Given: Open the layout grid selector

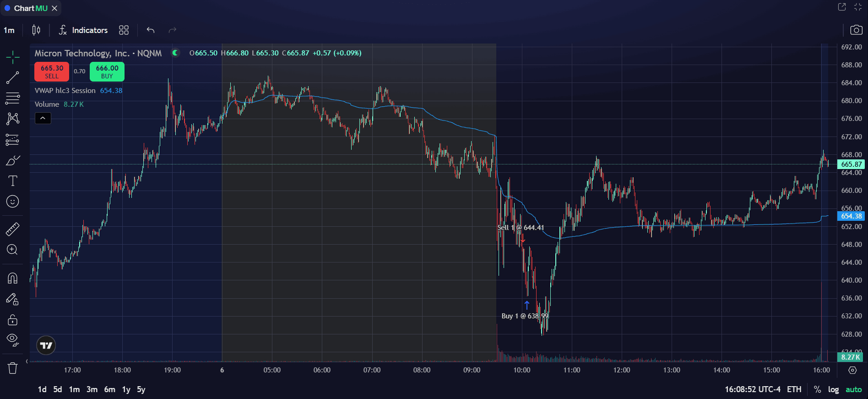Looking at the screenshot, I should tap(124, 30).
